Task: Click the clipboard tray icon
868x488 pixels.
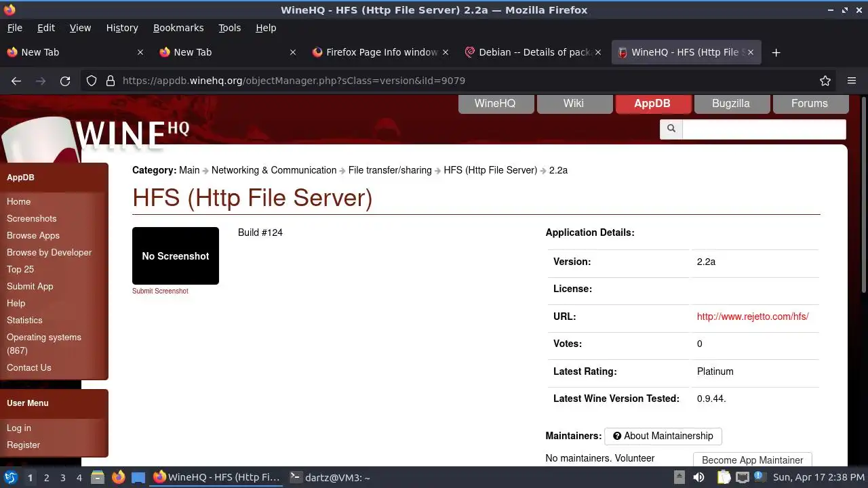Action: [724, 477]
